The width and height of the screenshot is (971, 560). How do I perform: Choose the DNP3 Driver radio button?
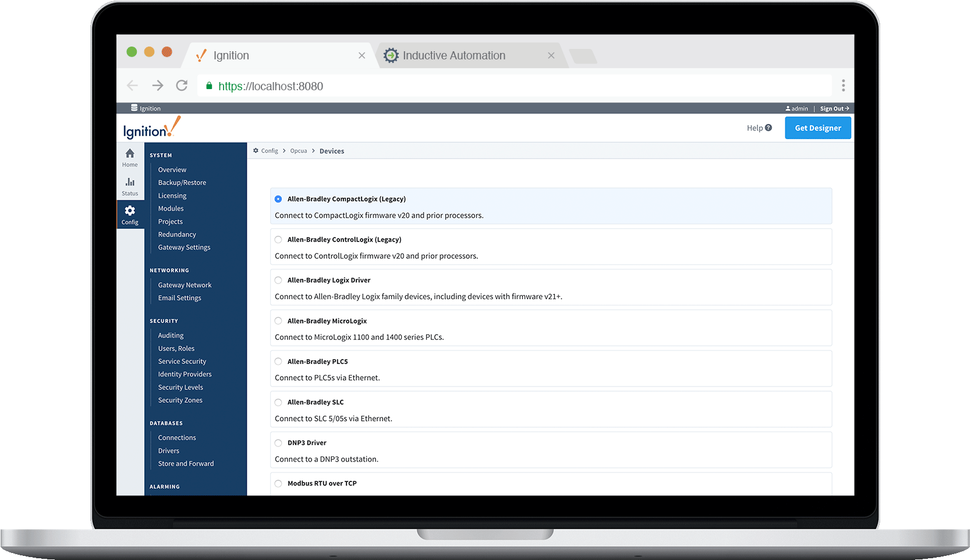pos(278,443)
